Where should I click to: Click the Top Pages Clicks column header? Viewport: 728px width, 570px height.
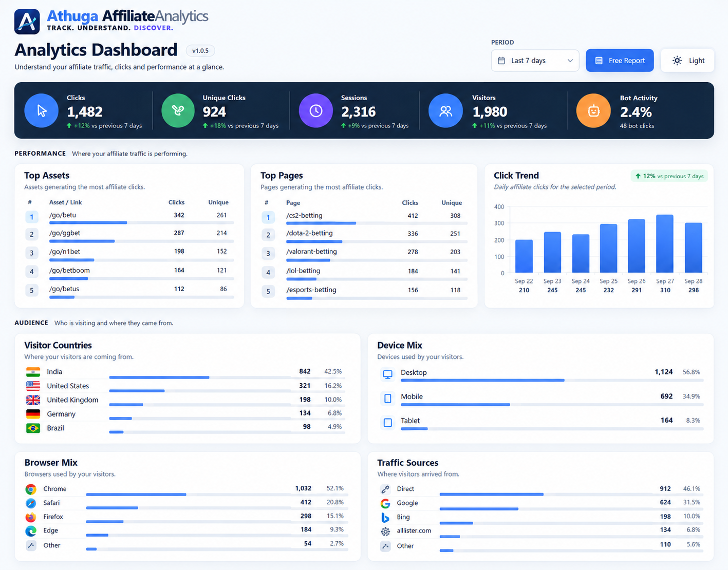pos(410,203)
